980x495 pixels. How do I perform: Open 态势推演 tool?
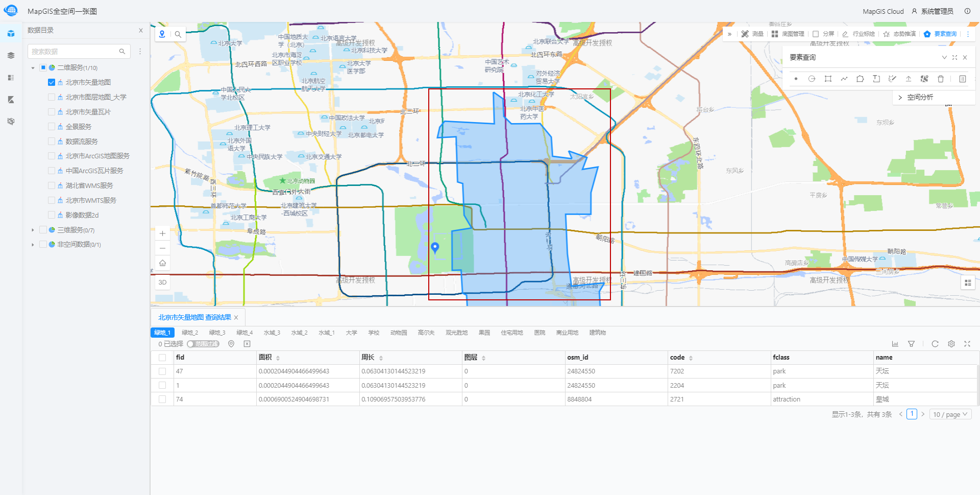tap(899, 34)
